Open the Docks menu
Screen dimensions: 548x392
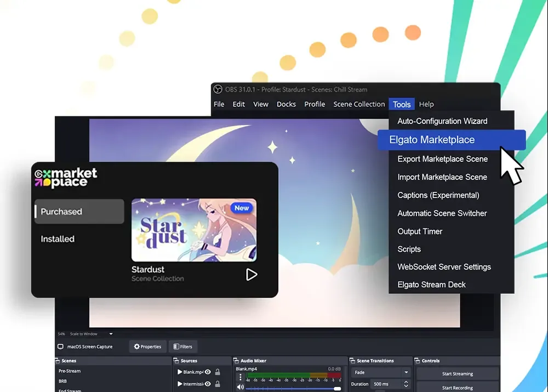pos(286,104)
